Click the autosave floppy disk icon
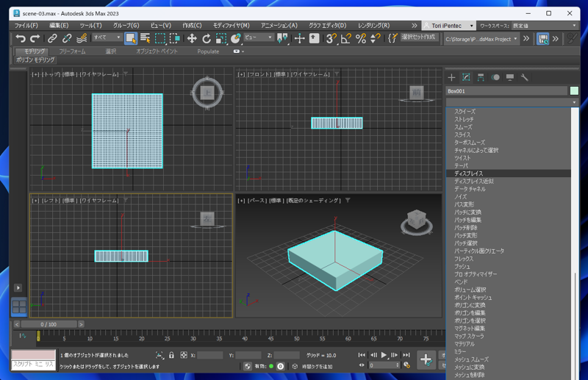588x380 pixels. tap(542, 39)
